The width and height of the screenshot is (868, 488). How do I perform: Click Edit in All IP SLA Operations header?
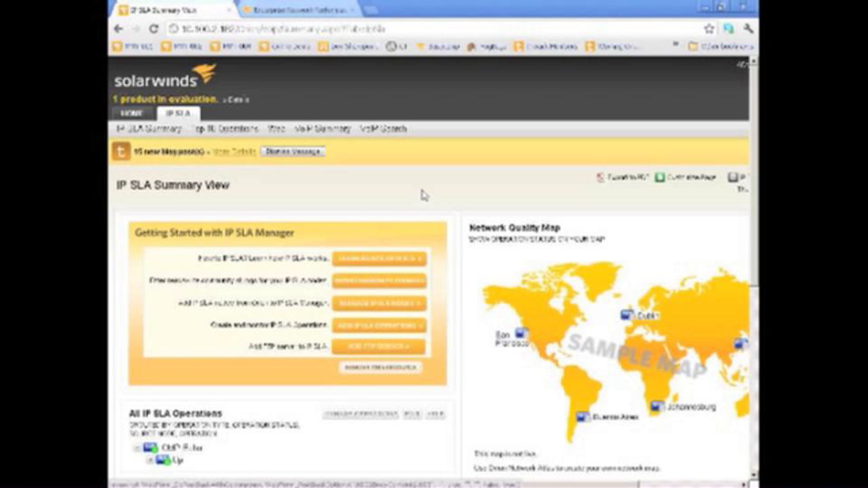pos(412,414)
